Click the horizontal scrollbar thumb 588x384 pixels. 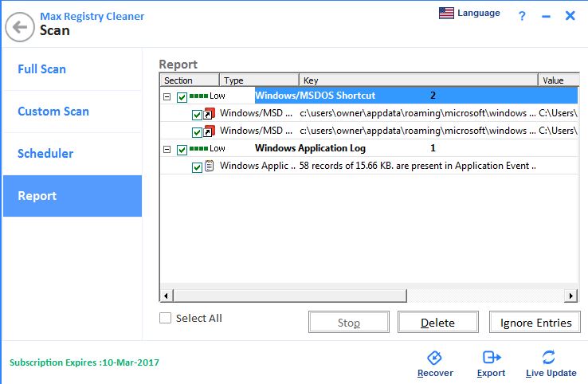(290, 296)
